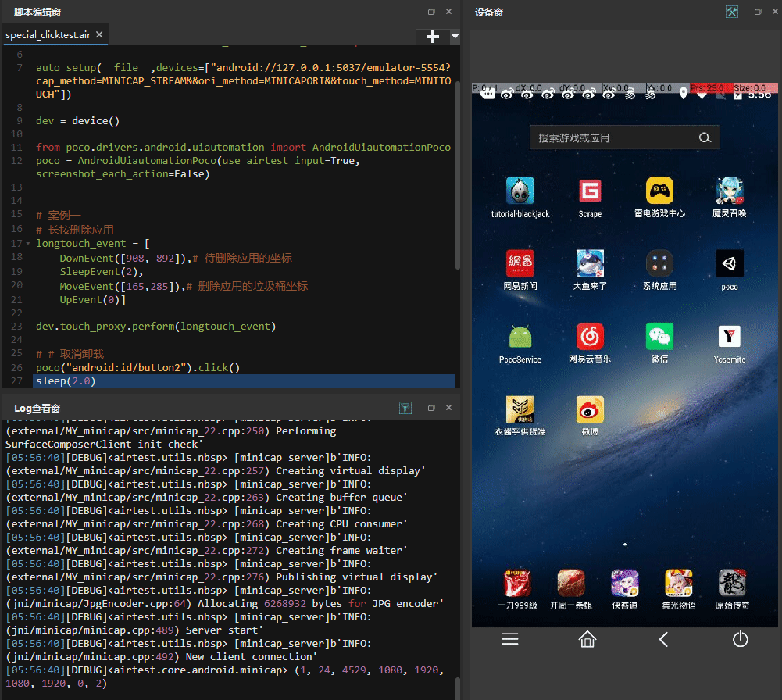Screen dimensions: 782x700
Task: Launch the Yosemite app icon
Action: click(x=730, y=337)
